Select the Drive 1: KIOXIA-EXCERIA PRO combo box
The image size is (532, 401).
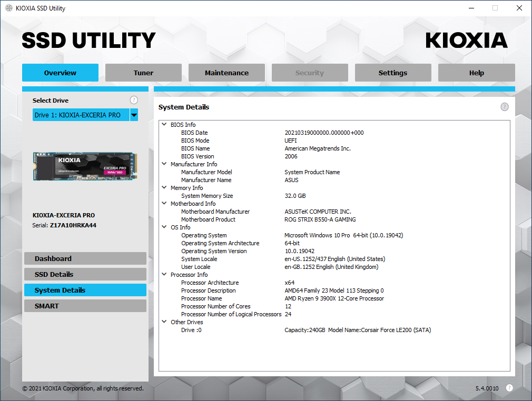[85, 115]
